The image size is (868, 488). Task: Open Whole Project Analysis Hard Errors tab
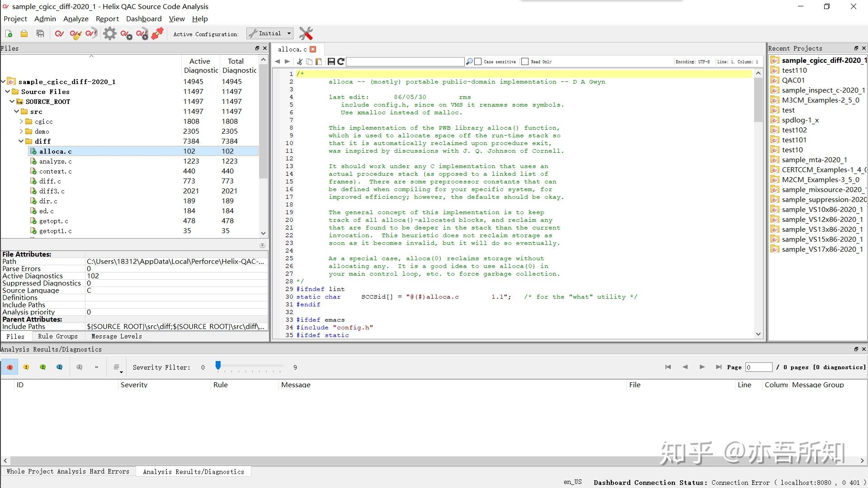[68, 471]
